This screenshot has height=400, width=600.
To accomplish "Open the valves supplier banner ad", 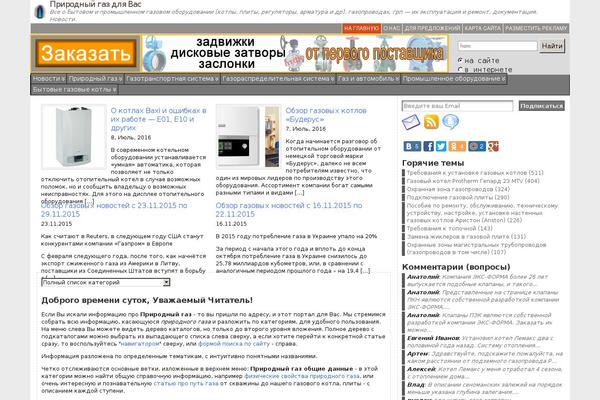I will pyautogui.click(x=295, y=53).
